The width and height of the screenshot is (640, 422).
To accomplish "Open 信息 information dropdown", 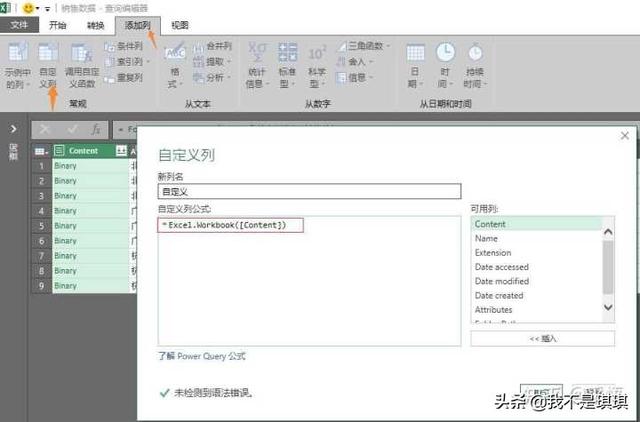I will [355, 78].
